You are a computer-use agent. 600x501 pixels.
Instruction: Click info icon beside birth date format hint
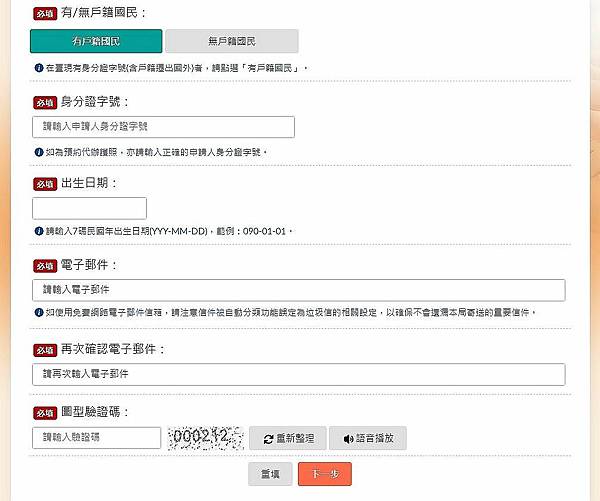click(x=38, y=231)
